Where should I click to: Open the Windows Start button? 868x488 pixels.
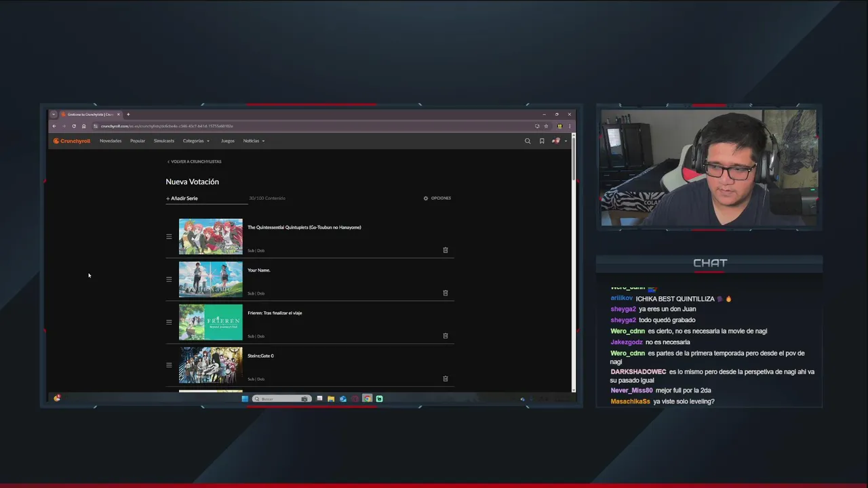tap(245, 399)
